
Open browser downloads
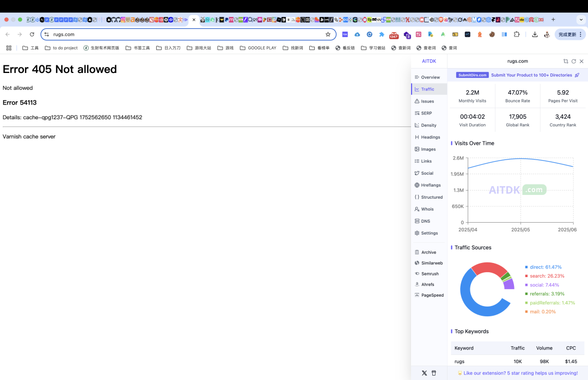(535, 34)
